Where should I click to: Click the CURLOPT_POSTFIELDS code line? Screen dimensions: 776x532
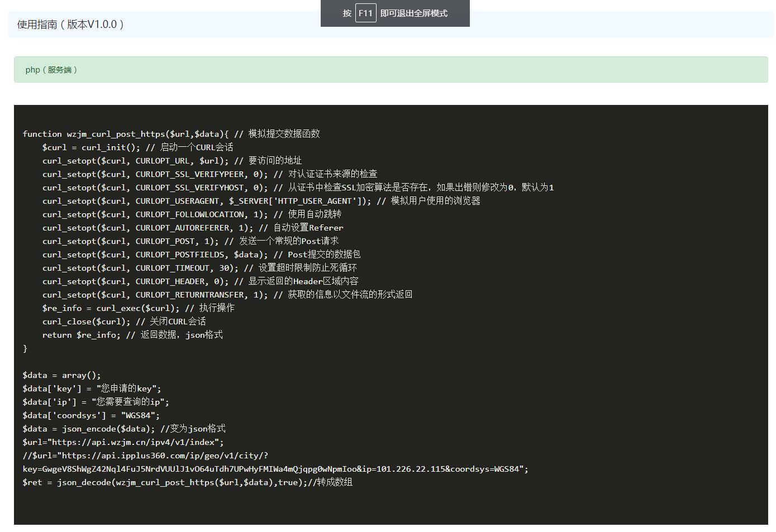click(201, 255)
